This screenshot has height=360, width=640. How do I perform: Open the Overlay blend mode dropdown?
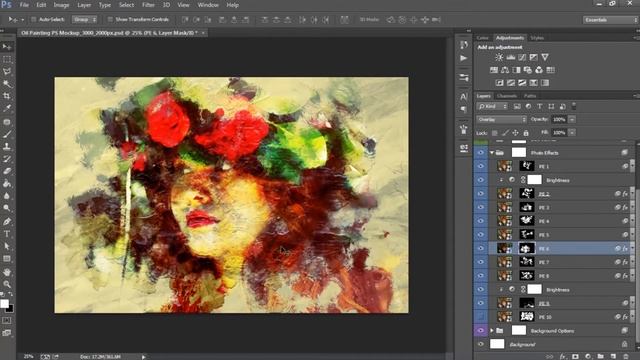502,120
